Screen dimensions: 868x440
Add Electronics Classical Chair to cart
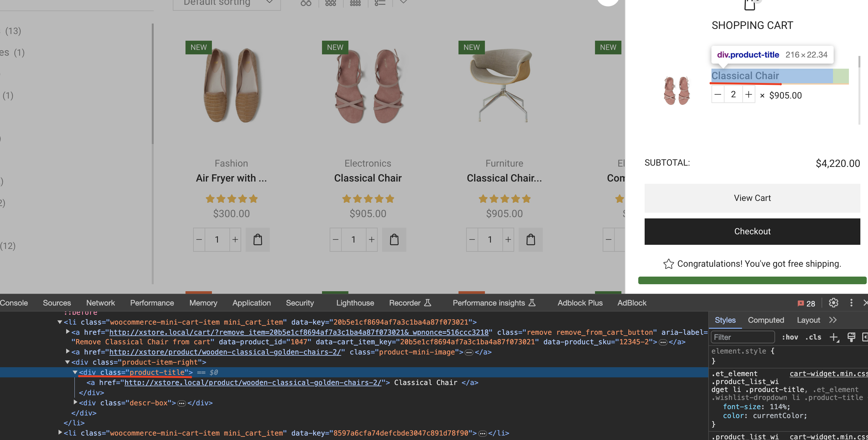394,240
